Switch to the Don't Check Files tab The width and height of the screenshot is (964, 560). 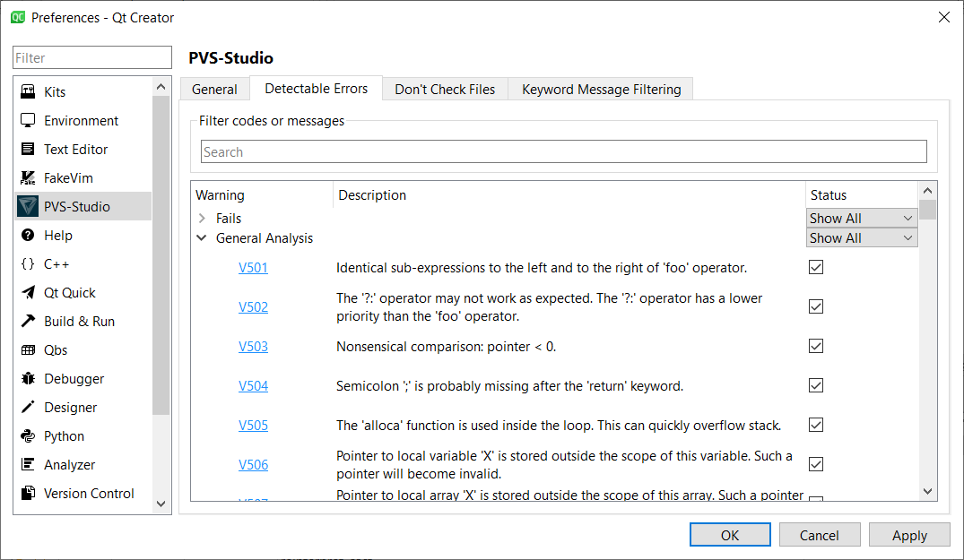tap(445, 90)
